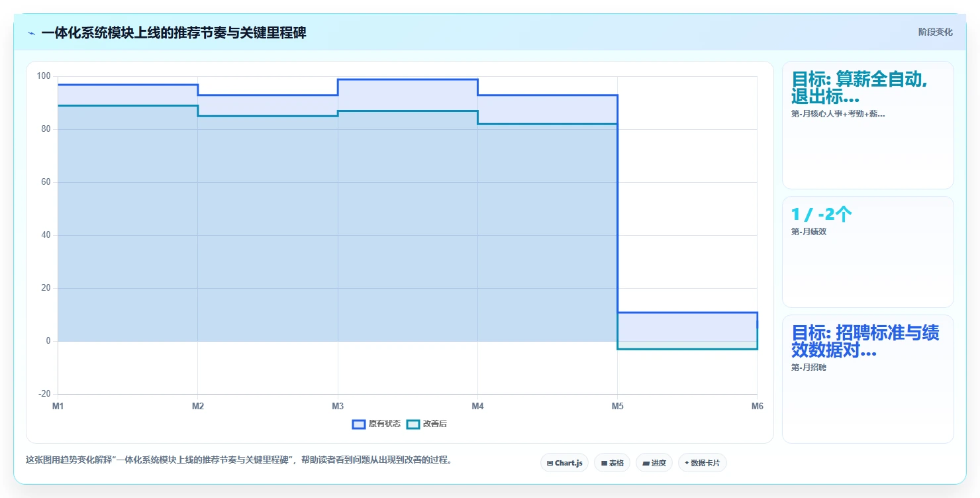Select the 进度 tag
The height and width of the screenshot is (498, 980).
coord(654,463)
